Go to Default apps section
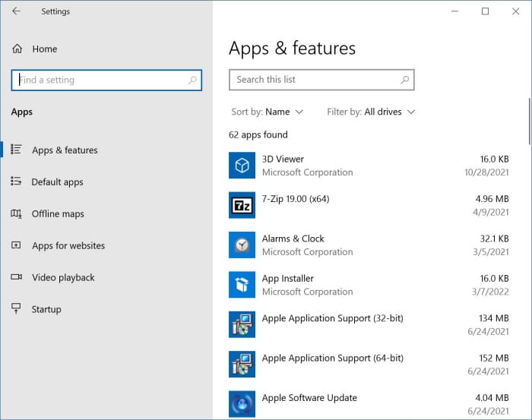532x420 pixels. pyautogui.click(x=57, y=182)
